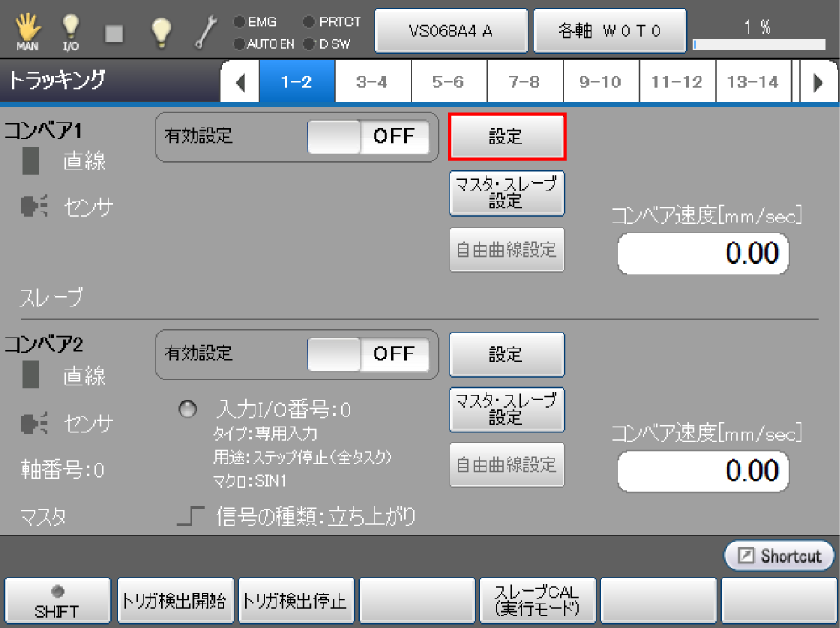Click the Conveyor 1 sensor icon
840x628 pixels.
[x=32, y=207]
